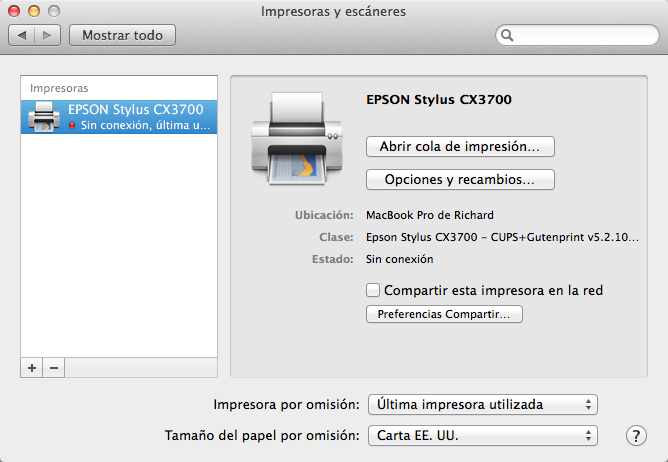Screen dimensions: 668x462
Task: Click the forward navigation arrow
Action: pos(47,35)
